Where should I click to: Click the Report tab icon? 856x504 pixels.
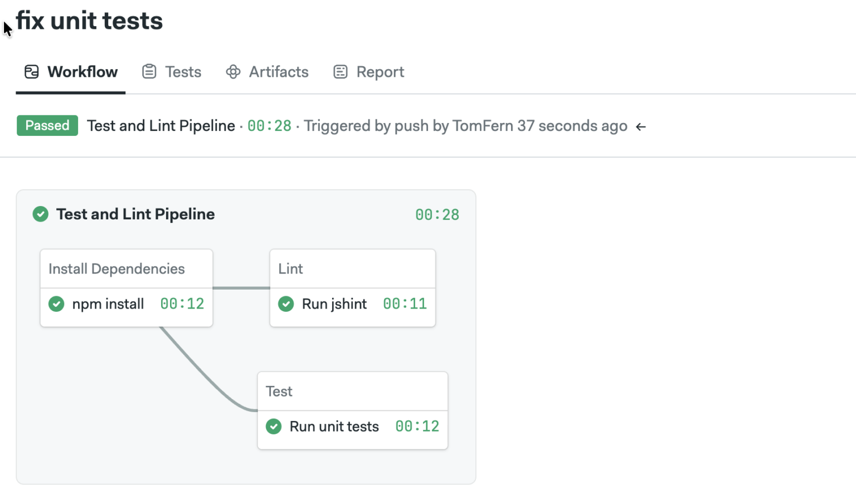340,72
